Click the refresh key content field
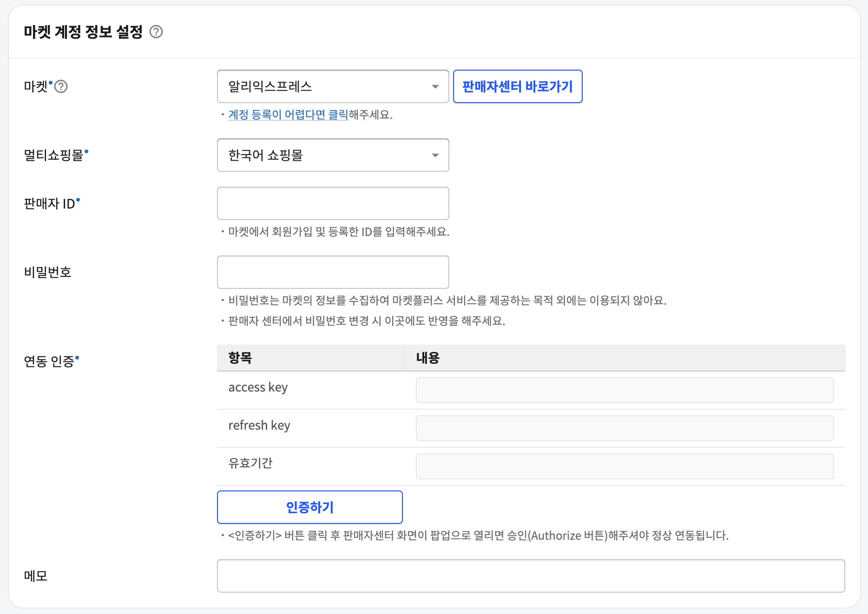Screen dimensions: 868x614 tap(625, 428)
